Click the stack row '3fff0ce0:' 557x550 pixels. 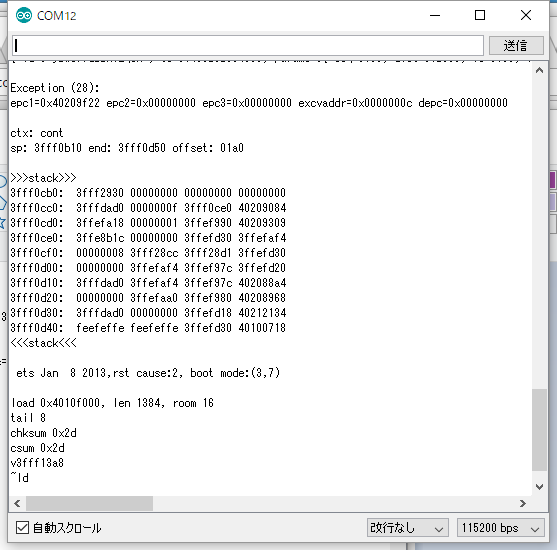148,238
